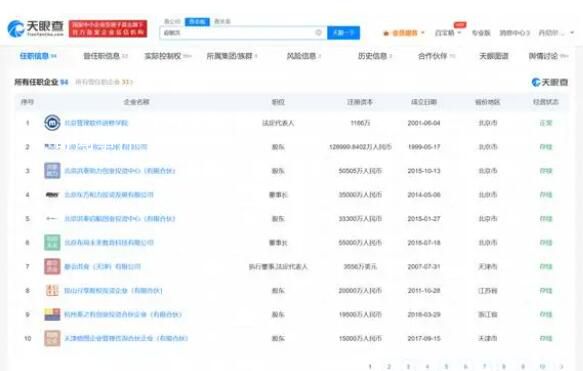Viewport: 583px width, 371px height.
Task: Open the company name link in row 5
Action: coord(120,219)
